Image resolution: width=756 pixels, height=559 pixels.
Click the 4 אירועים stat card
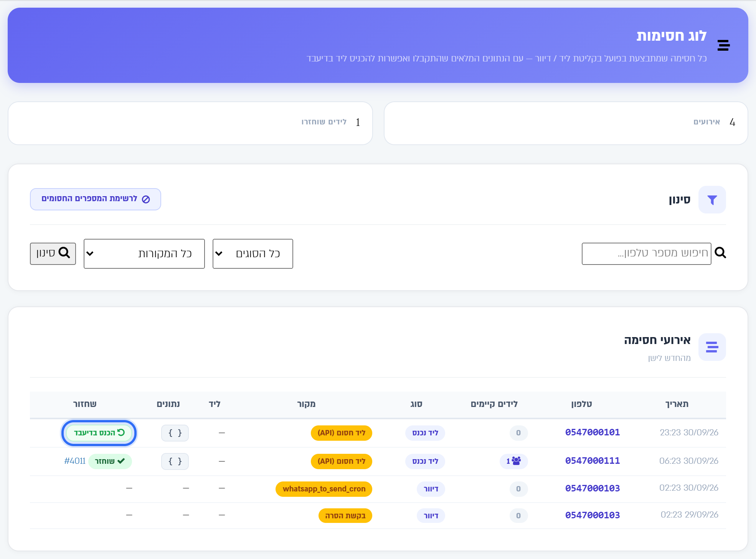coord(566,123)
